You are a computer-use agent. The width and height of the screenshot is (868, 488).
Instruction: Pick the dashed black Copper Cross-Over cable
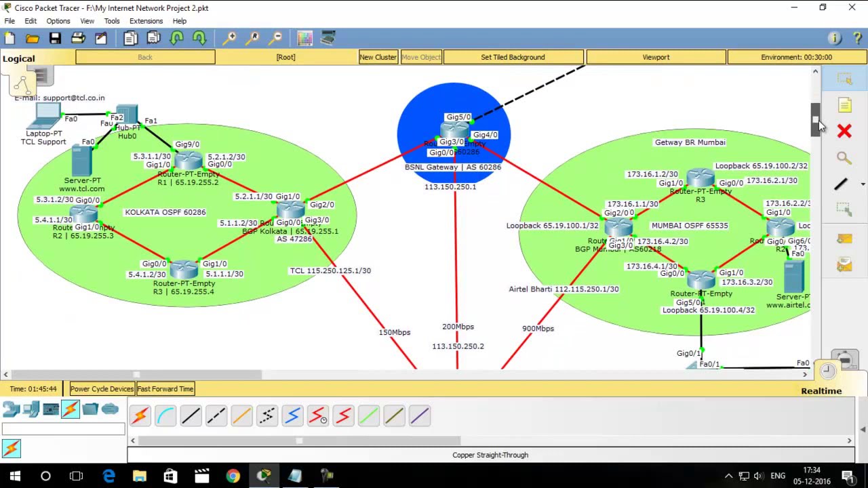pos(216,415)
